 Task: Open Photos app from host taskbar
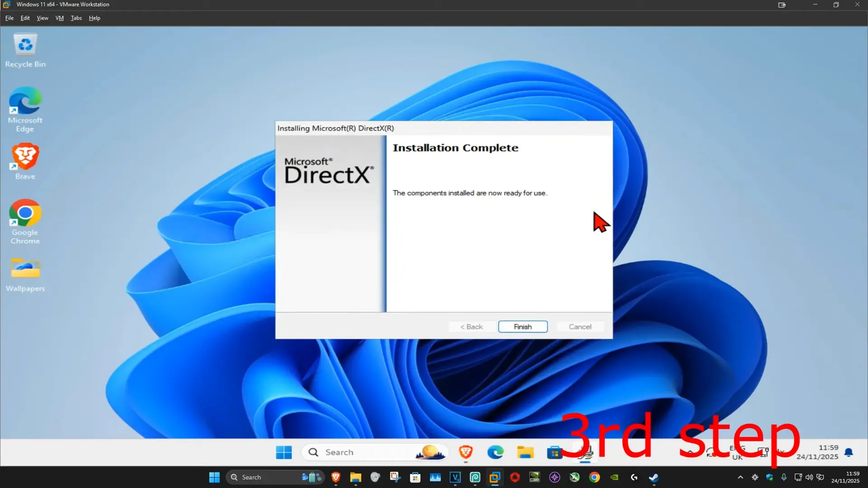click(435, 477)
